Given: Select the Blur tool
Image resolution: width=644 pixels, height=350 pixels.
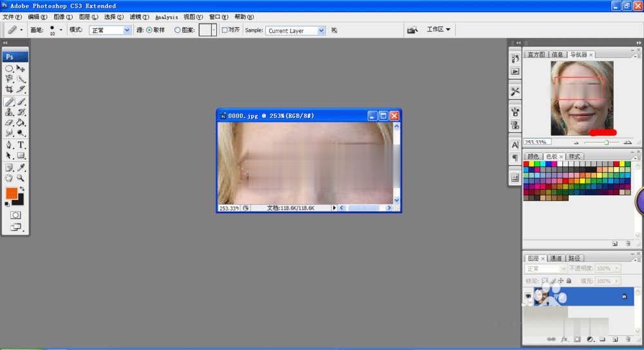Looking at the screenshot, I should point(9,133).
